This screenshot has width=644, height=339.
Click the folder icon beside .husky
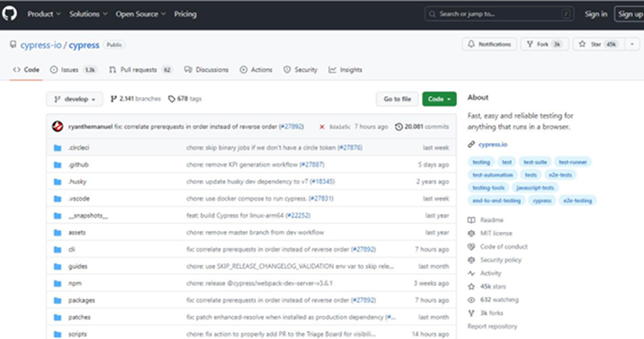coord(58,182)
